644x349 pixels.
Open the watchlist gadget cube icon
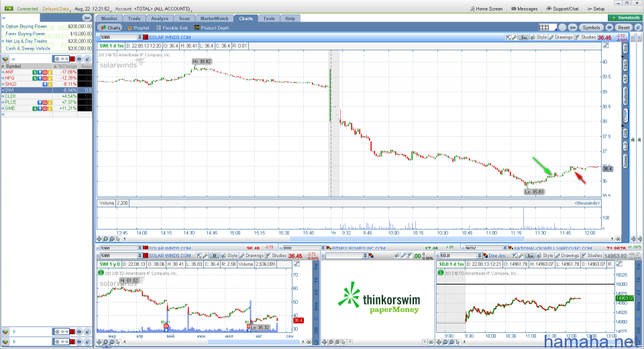point(5,59)
